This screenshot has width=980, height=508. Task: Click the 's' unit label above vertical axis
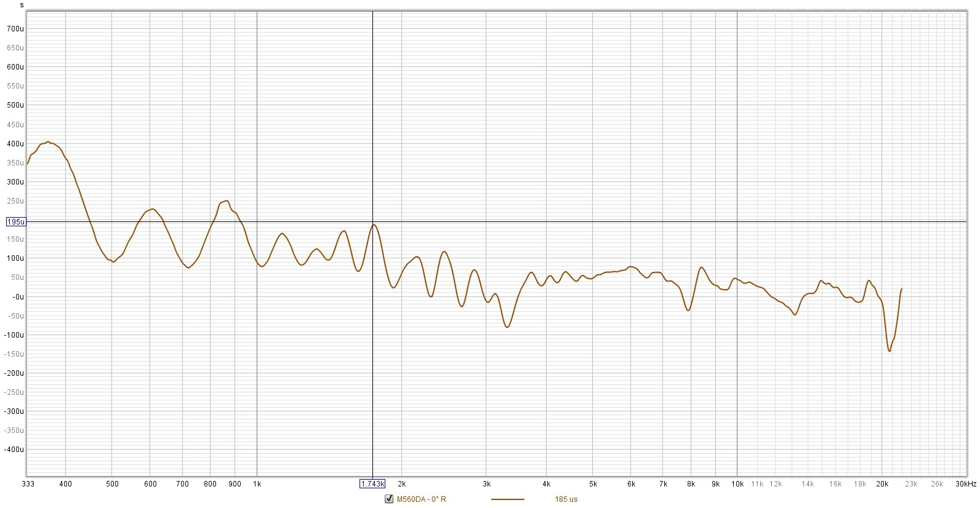(22, 5)
